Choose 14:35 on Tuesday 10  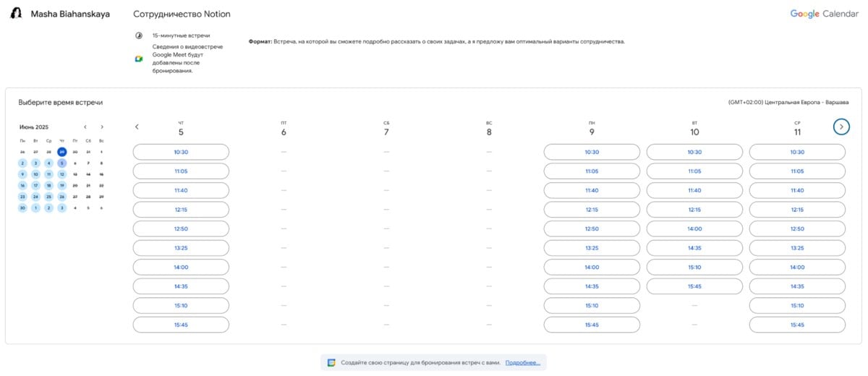[x=694, y=248]
